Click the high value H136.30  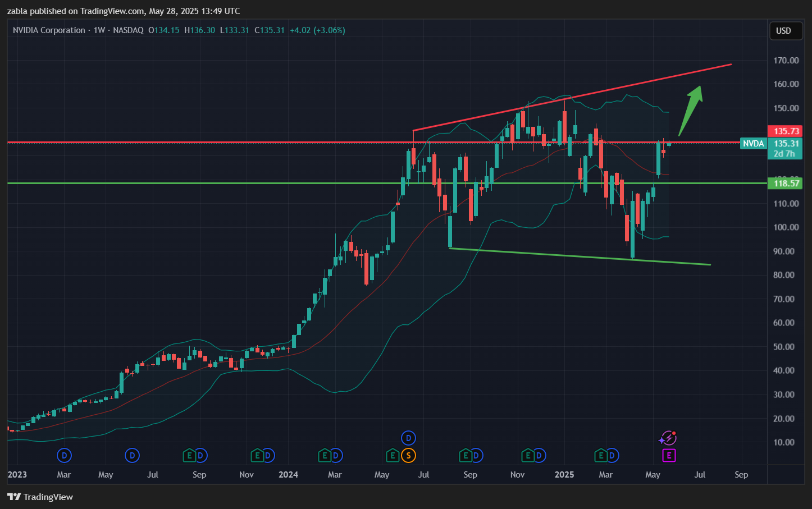click(x=199, y=30)
